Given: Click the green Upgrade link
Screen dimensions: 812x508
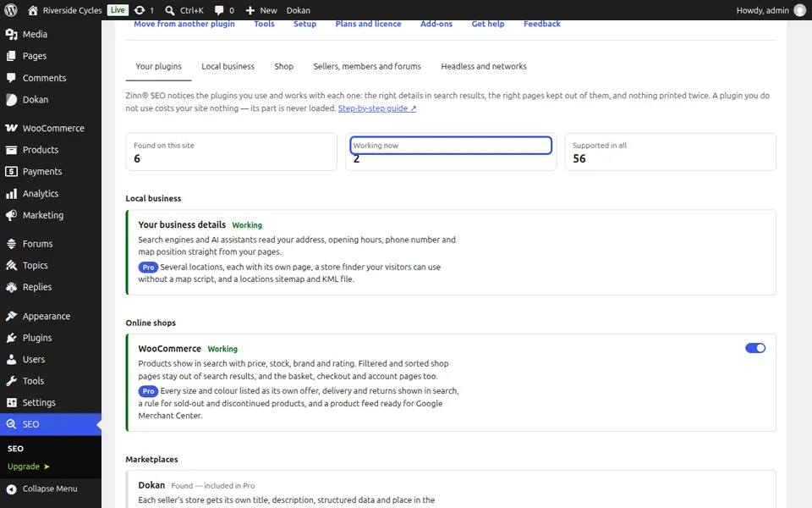Looking at the screenshot, I should pyautogui.click(x=29, y=467).
